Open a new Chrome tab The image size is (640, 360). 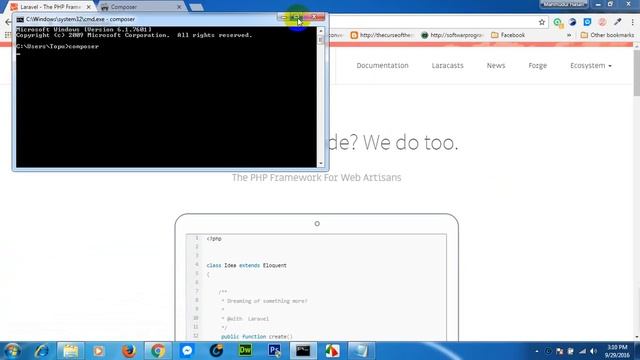pyautogui.click(x=196, y=7)
